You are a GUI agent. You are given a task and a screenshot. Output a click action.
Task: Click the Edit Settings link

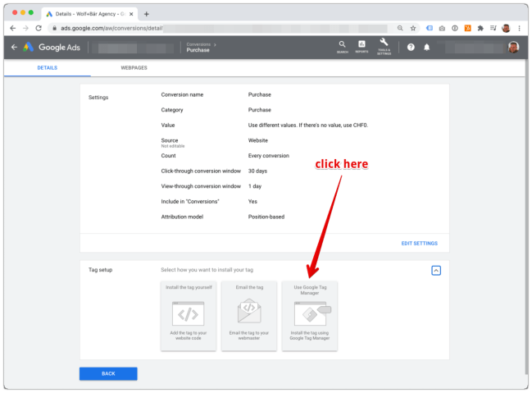[419, 243]
